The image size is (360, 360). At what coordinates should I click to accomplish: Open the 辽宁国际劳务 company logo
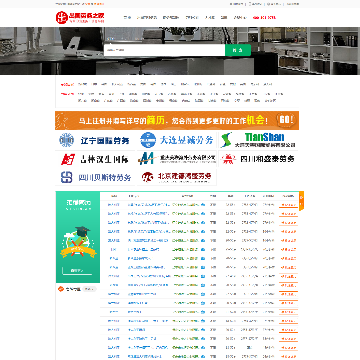click(95, 140)
